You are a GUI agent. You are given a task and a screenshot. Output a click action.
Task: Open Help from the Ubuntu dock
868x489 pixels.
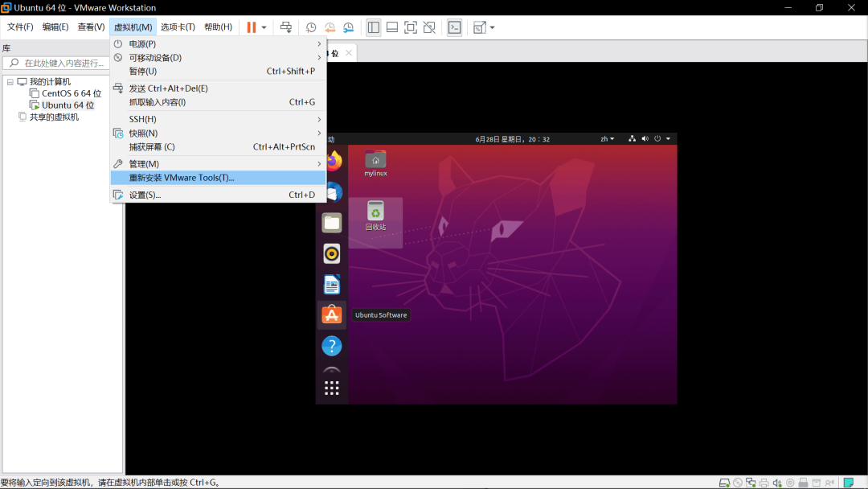pyautogui.click(x=332, y=346)
